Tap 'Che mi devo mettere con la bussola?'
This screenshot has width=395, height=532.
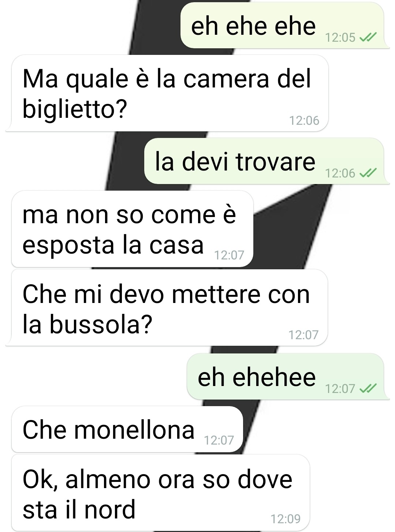click(x=167, y=308)
